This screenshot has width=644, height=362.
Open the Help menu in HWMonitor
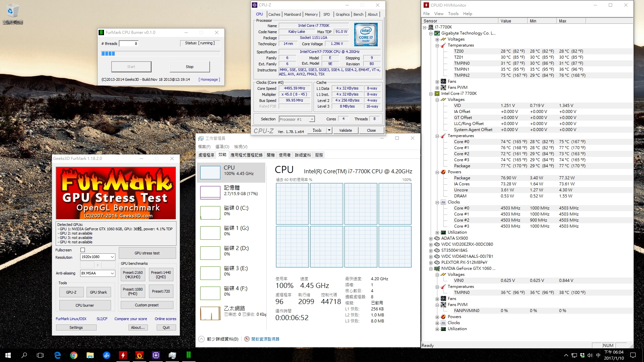(468, 14)
